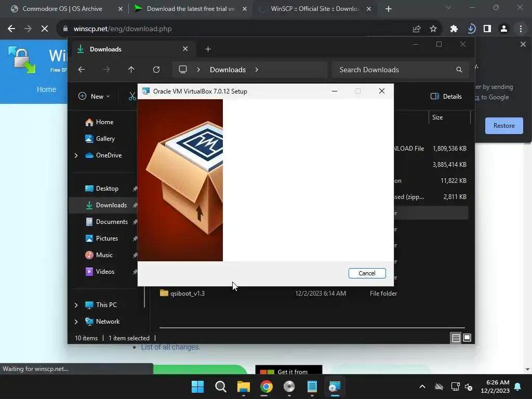Image resolution: width=532 pixels, height=399 pixels.
Task: Open File Explorer from taskbar
Action: [243, 387]
